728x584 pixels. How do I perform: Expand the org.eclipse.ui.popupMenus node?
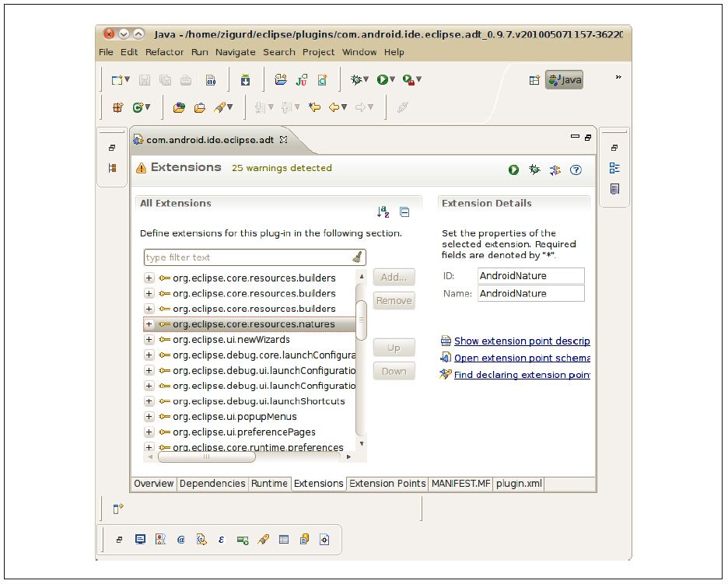click(x=149, y=416)
